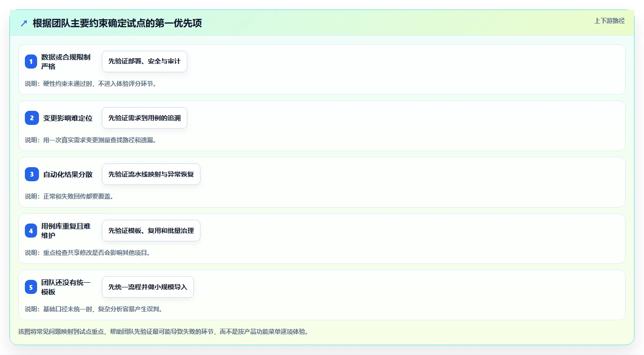Click the number 1 step badge
Viewport: 644px width, 355px height.
[x=31, y=62]
